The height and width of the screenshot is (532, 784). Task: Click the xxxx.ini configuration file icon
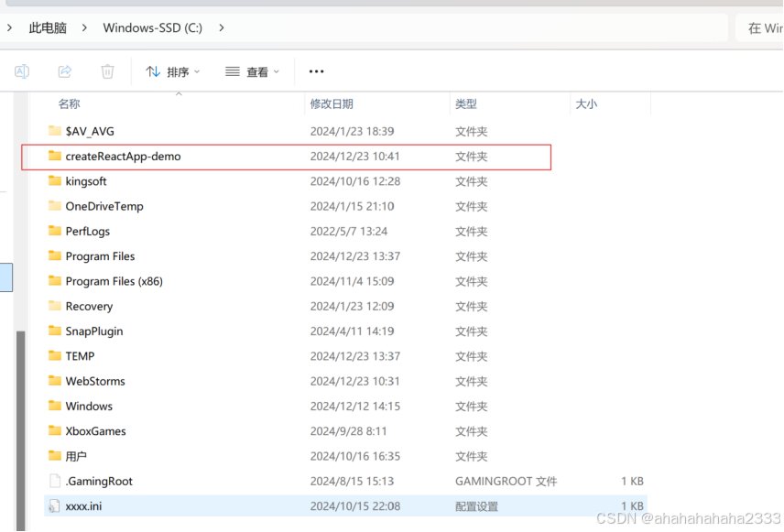54,505
